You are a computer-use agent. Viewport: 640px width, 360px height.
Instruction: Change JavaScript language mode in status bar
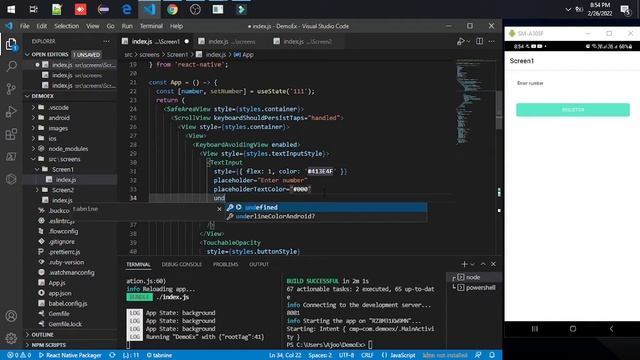coord(402,355)
